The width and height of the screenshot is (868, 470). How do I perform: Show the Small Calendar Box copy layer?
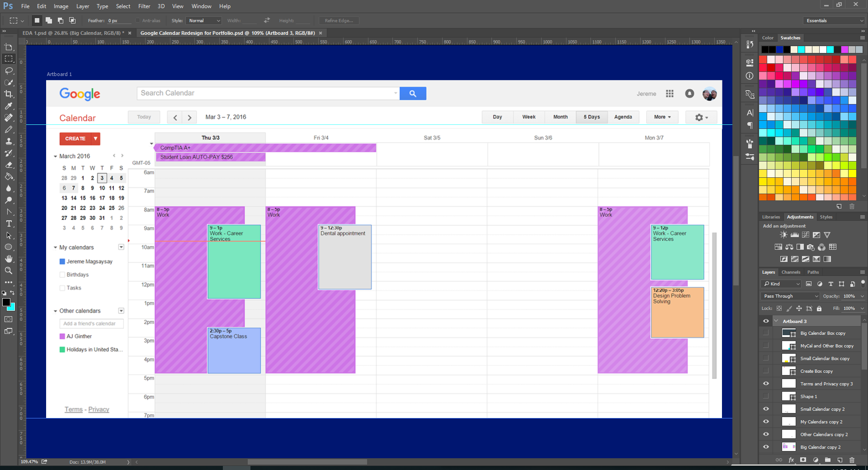766,359
